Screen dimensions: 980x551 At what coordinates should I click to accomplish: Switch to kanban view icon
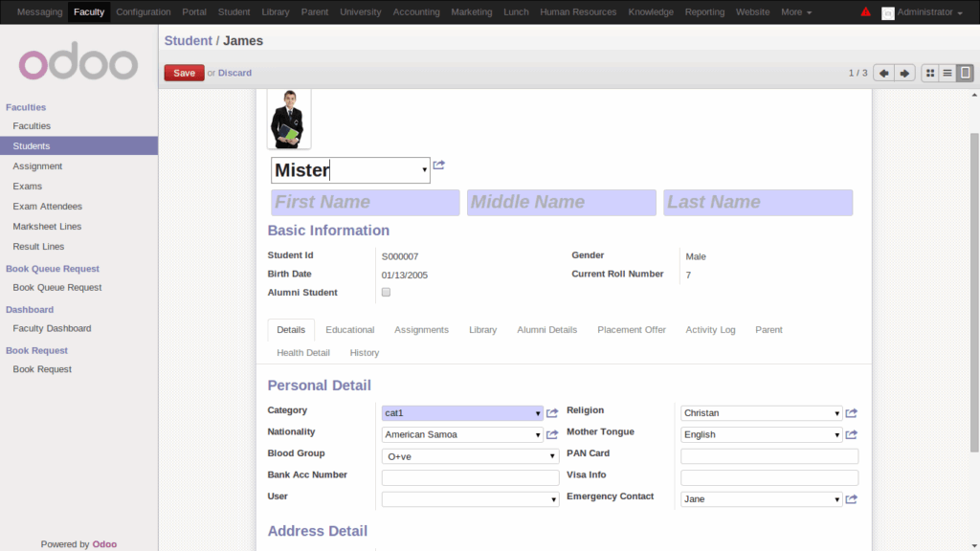[930, 73]
